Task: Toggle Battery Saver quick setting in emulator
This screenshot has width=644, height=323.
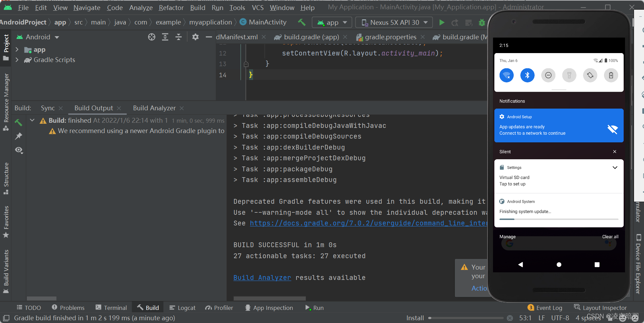Action: (611, 75)
